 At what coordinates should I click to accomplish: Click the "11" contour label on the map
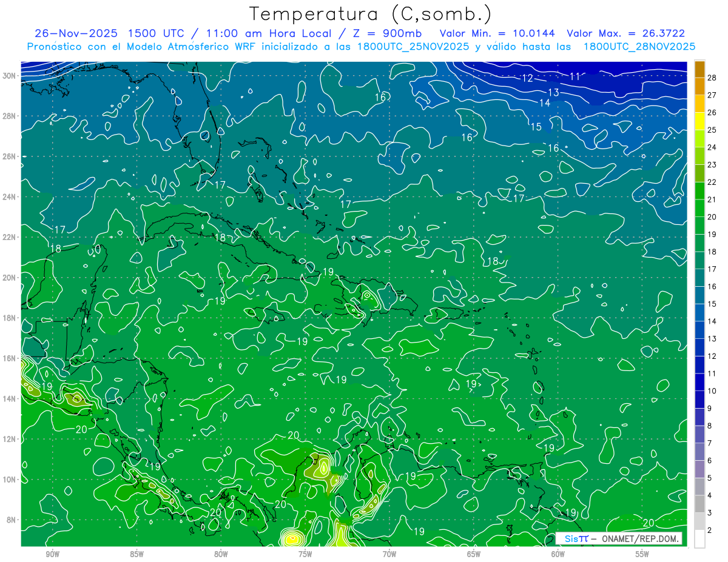point(575,76)
